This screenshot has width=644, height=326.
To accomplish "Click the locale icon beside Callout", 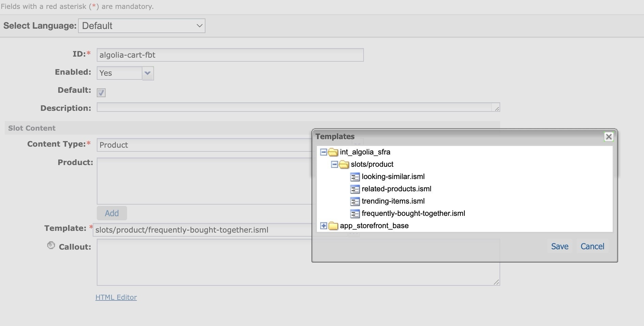I will pos(51,245).
